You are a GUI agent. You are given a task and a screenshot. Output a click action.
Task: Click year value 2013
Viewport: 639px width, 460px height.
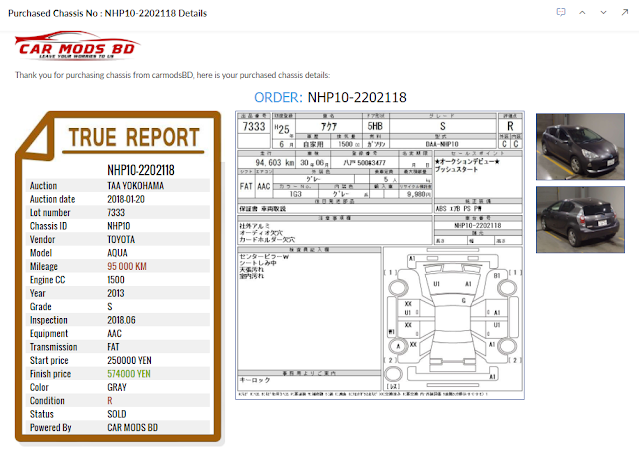(116, 293)
